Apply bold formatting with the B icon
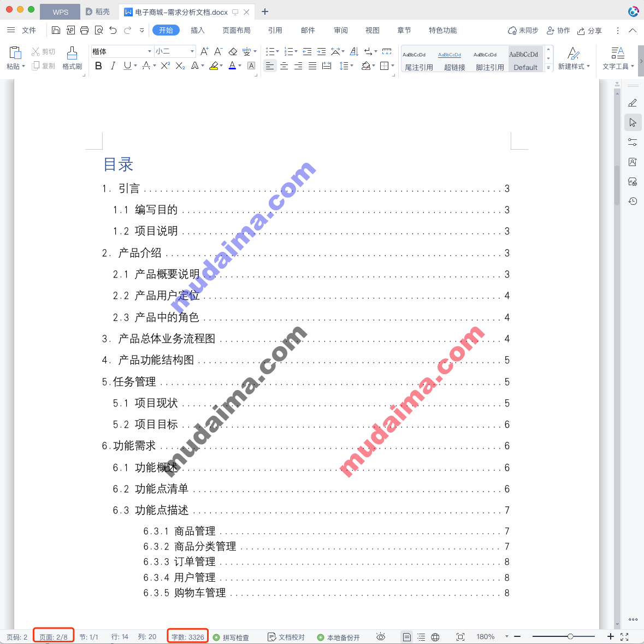This screenshot has width=644, height=644. pos(98,66)
